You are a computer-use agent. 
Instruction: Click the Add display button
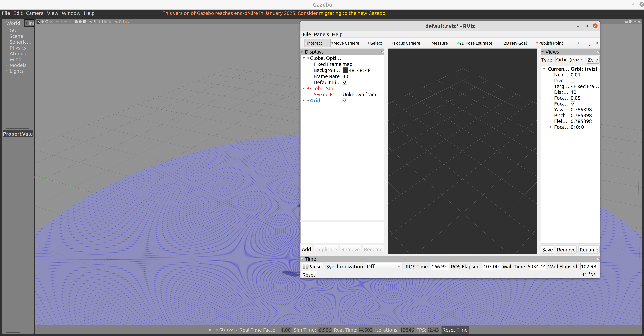(x=306, y=249)
